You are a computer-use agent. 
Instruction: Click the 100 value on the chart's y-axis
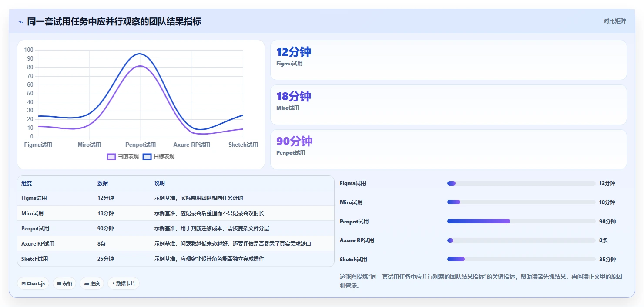(29, 50)
